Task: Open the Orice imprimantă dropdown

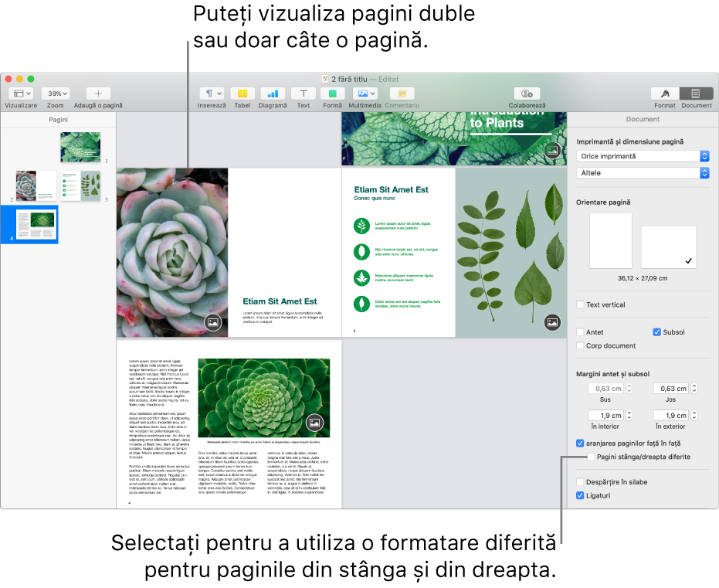Action: pos(643,156)
